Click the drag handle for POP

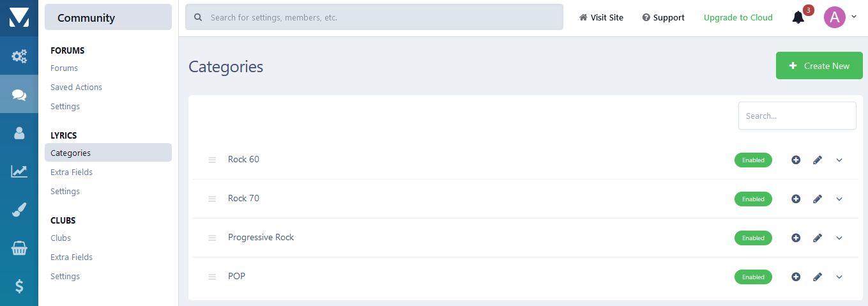coord(212,277)
